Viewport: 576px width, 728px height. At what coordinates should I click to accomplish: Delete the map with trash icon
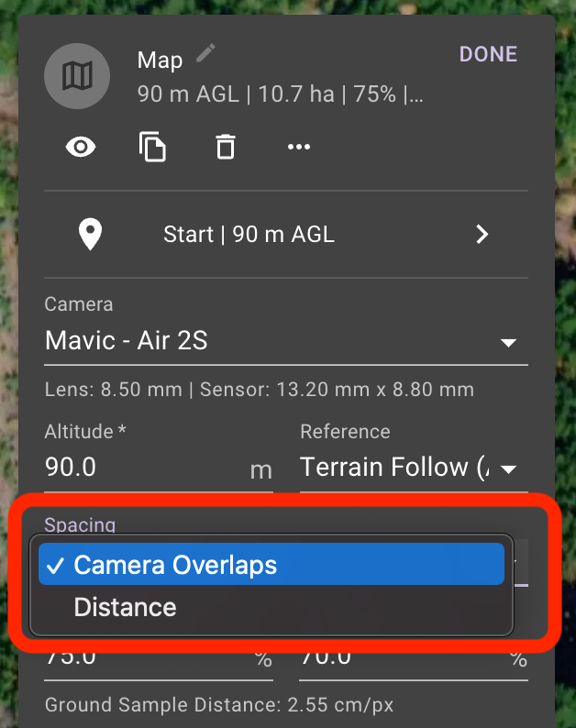[226, 147]
